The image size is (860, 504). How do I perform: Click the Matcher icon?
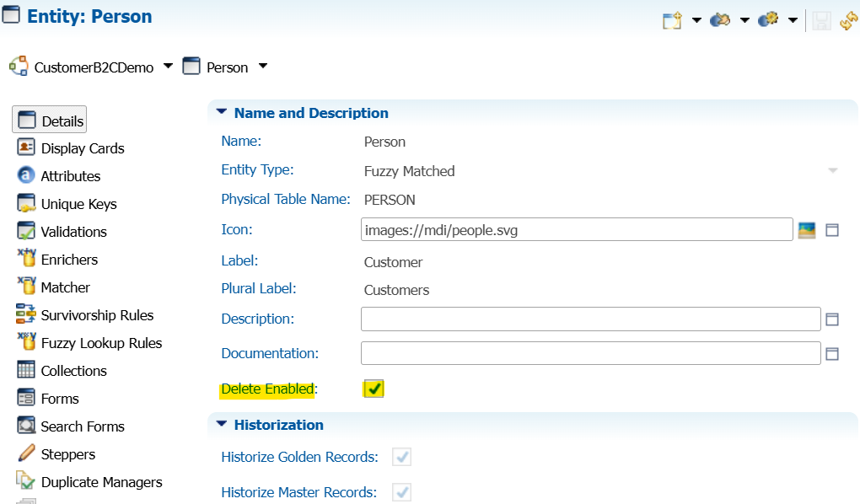click(x=26, y=286)
